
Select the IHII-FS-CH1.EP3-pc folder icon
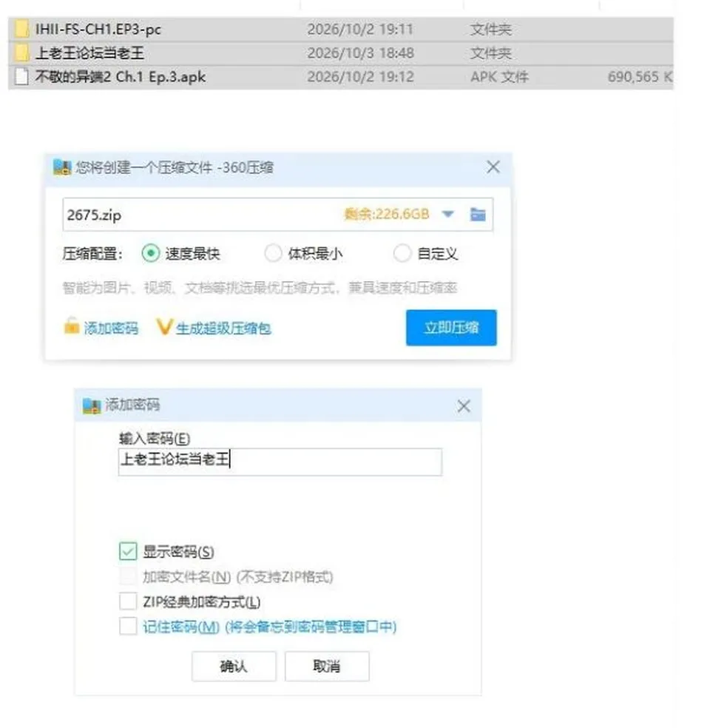coord(21,30)
